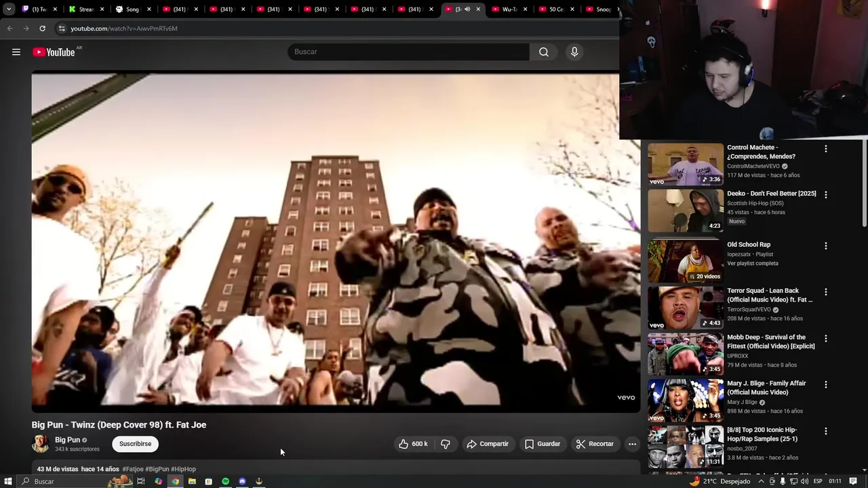Image resolution: width=868 pixels, height=488 pixels.
Task: Open Task View in the taskbar
Action: pyautogui.click(x=141, y=481)
